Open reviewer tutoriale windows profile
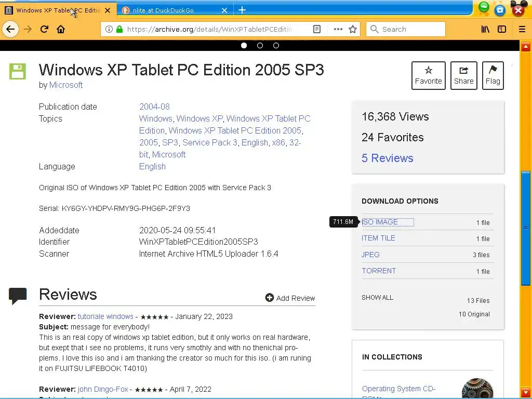This screenshot has height=399, width=532. click(105, 316)
